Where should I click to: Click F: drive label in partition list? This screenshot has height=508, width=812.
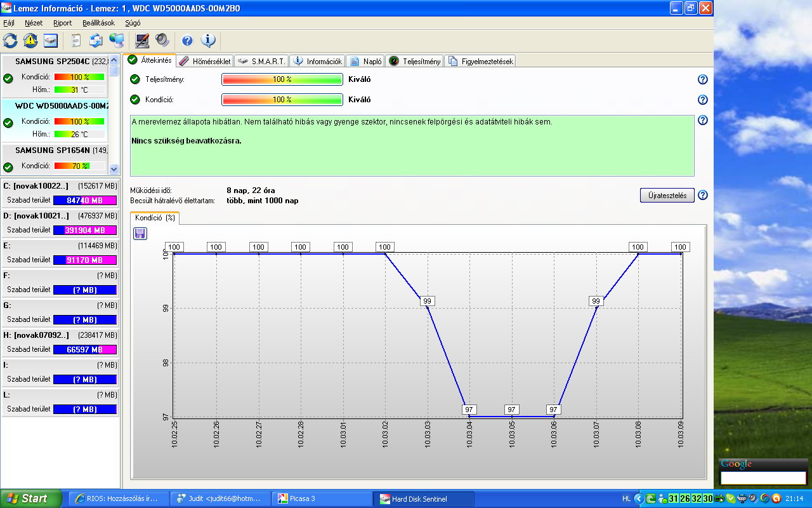(6, 276)
